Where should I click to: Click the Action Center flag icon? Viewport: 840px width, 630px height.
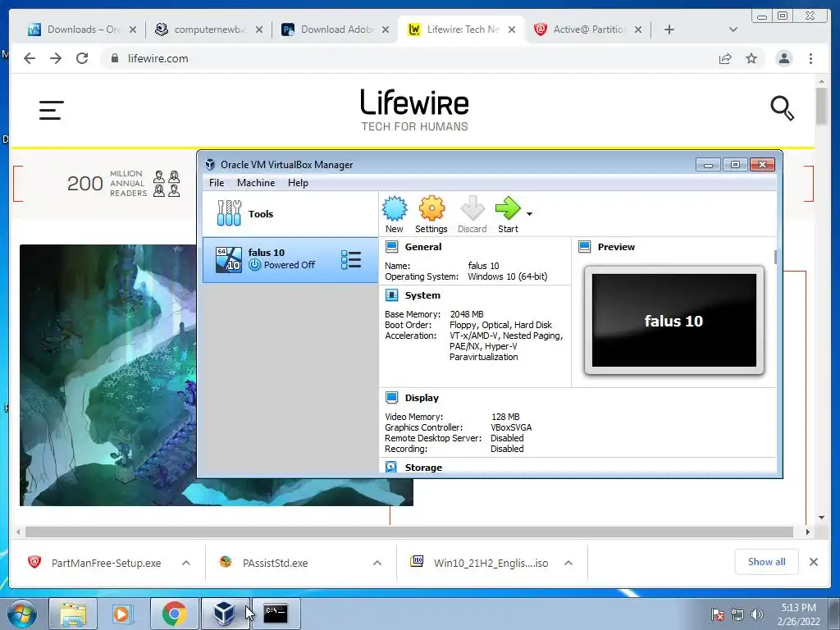point(717,614)
